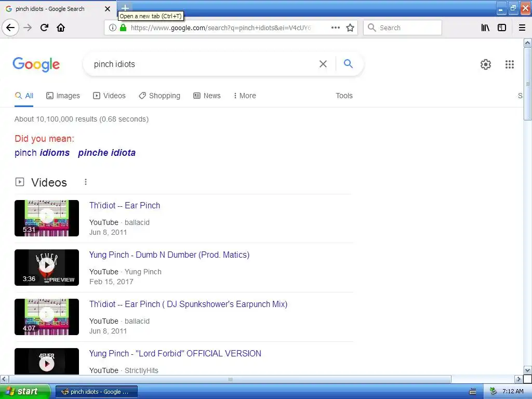Expand the More search options menu
532x399 pixels.
(245, 96)
